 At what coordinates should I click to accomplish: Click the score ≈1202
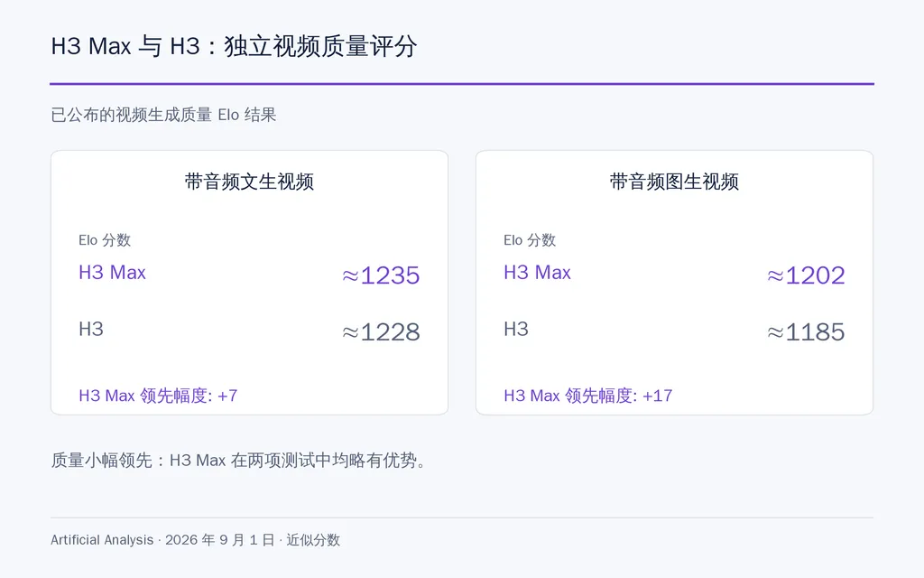click(x=806, y=275)
